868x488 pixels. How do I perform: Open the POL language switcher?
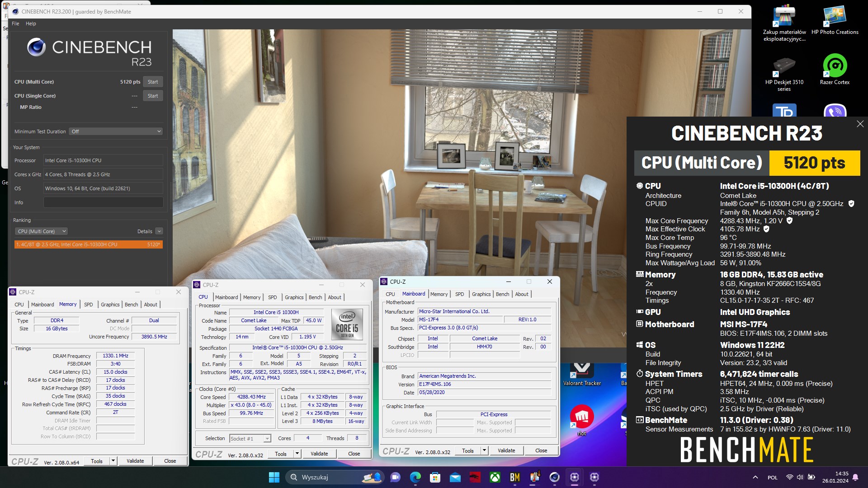[773, 478]
